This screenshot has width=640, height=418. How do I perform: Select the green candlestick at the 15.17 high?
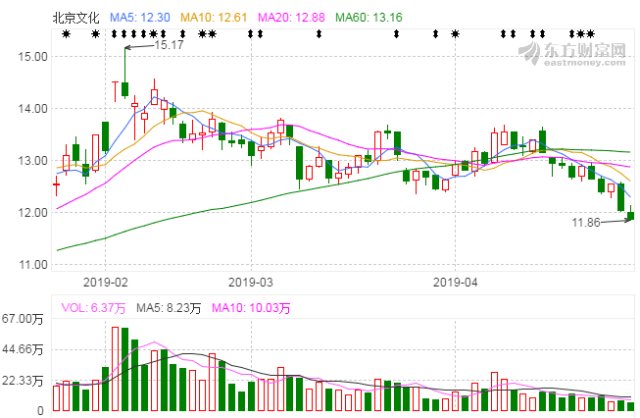pyautogui.click(x=125, y=89)
